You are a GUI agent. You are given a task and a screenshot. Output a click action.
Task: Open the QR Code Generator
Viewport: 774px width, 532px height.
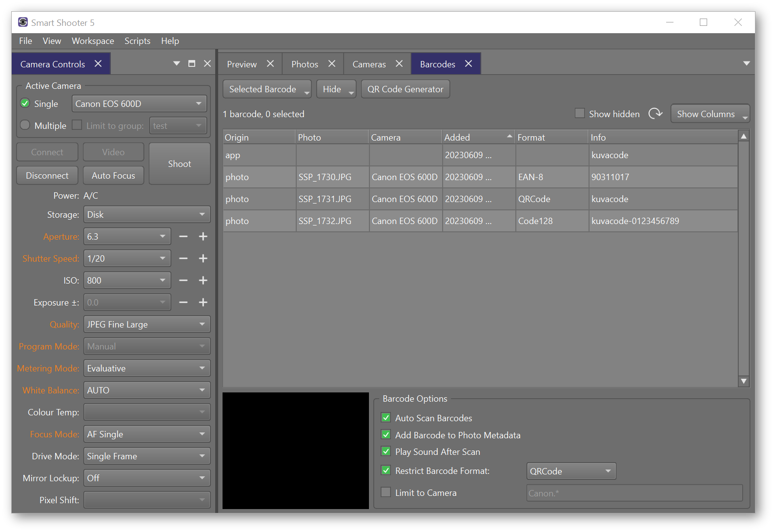(405, 89)
